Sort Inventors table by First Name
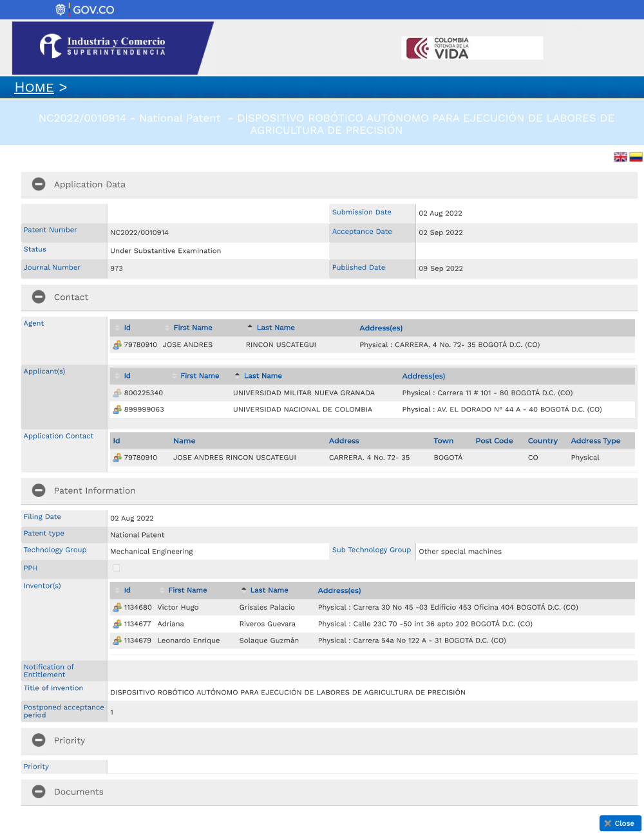 (x=187, y=590)
